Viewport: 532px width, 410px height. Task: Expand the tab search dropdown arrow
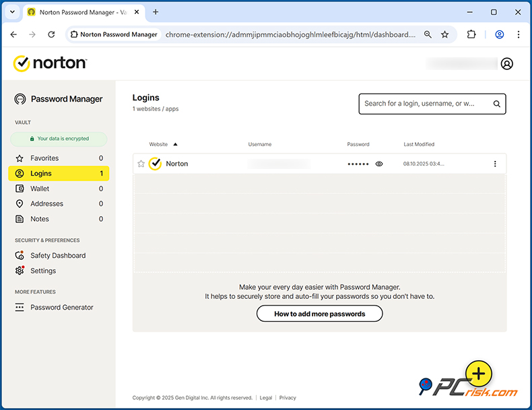pos(12,12)
